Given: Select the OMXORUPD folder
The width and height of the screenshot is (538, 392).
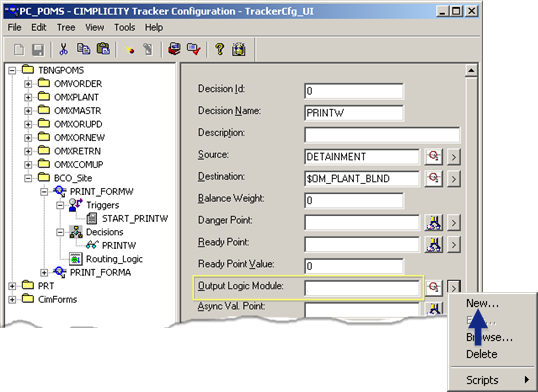Looking at the screenshot, I should click(x=78, y=124).
